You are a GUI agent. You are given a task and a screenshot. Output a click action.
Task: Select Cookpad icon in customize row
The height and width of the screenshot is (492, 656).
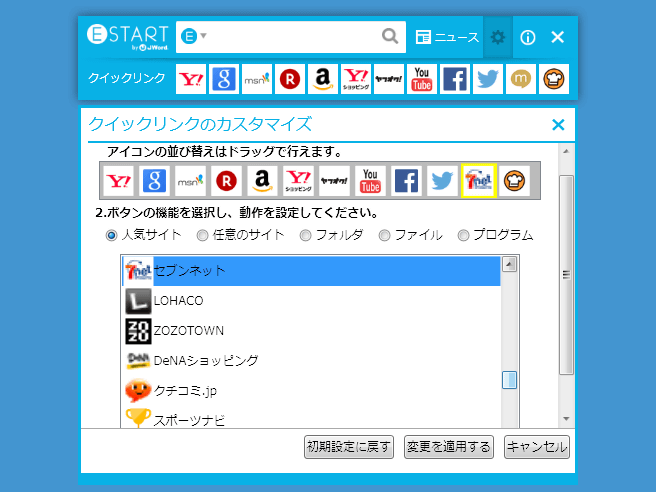pyautogui.click(x=515, y=181)
